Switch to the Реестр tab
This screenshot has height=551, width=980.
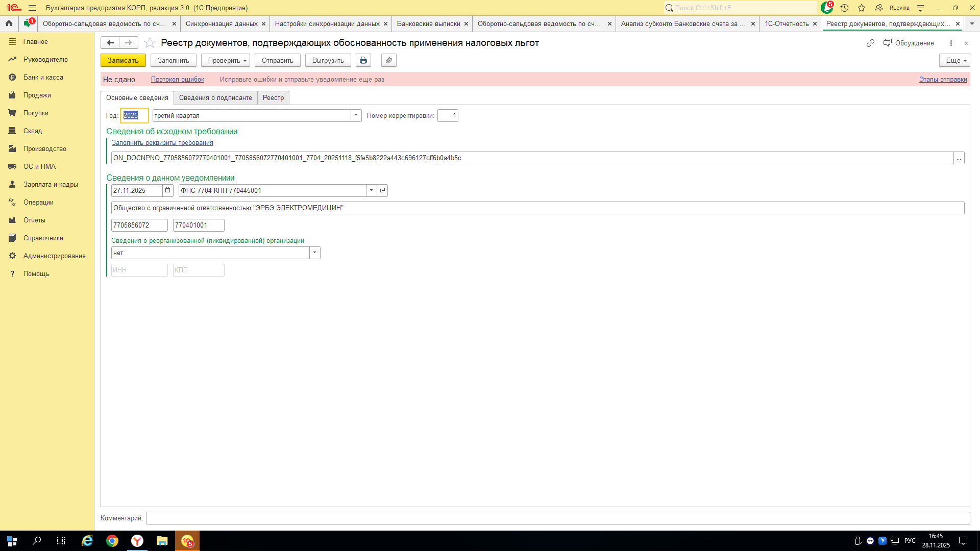point(273,97)
